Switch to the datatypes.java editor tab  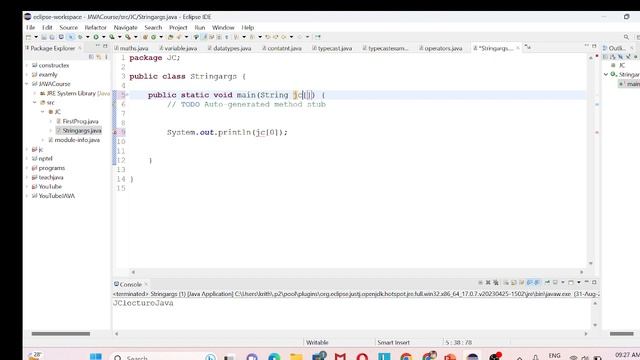229,48
